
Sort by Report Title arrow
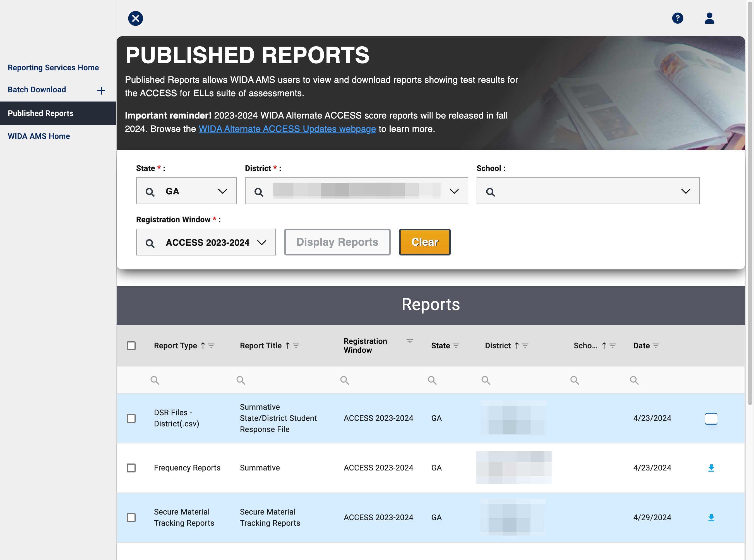[288, 346]
